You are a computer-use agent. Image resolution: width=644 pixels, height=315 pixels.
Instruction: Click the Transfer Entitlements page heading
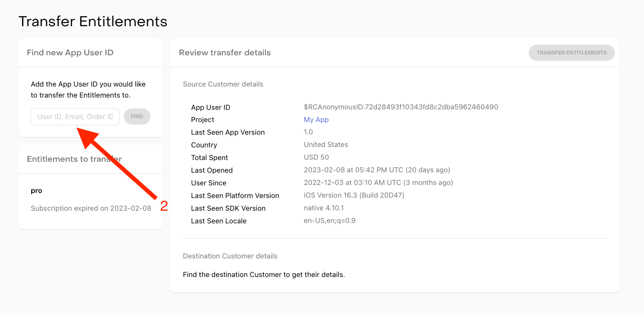tap(93, 21)
